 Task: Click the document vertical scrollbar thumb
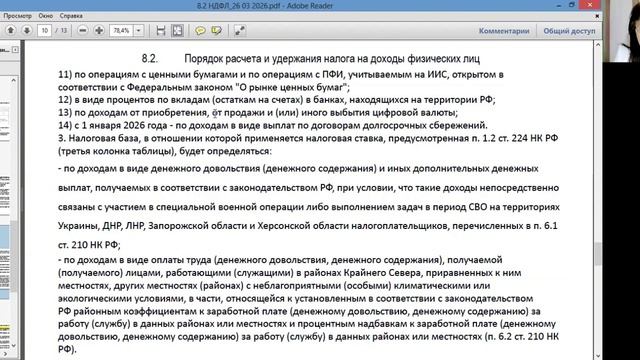(x=598, y=253)
